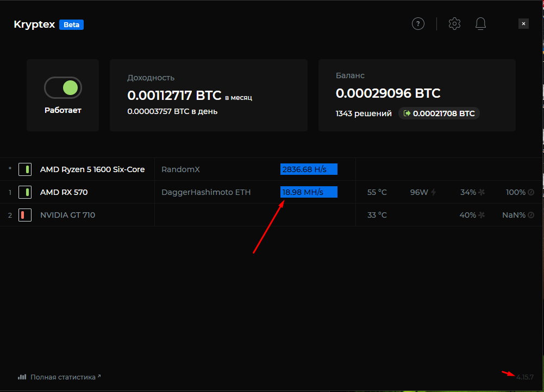Click the 0.00112717 BTC monthly profitability value

pyautogui.click(x=174, y=96)
